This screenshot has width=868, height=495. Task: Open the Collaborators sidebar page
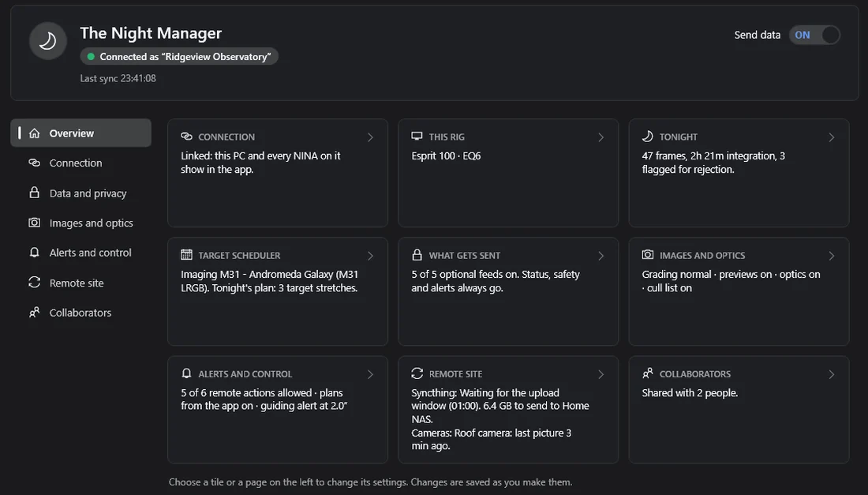click(x=80, y=313)
